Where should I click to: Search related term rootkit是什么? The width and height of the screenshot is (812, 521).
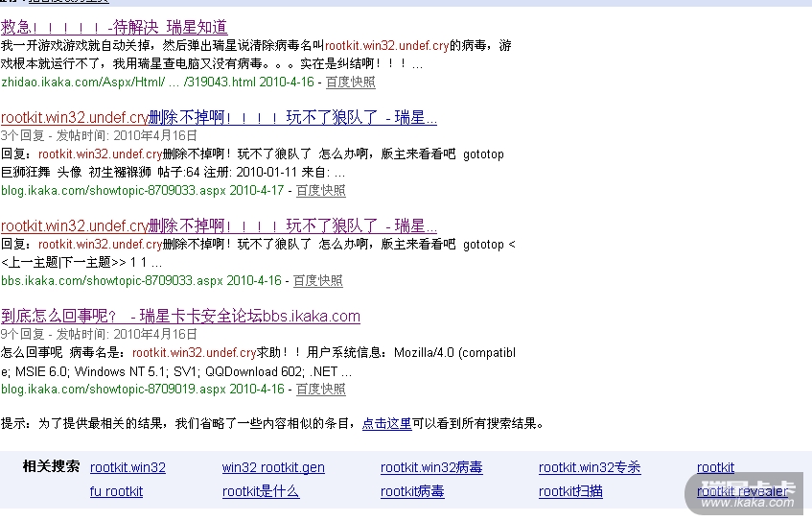click(x=261, y=491)
